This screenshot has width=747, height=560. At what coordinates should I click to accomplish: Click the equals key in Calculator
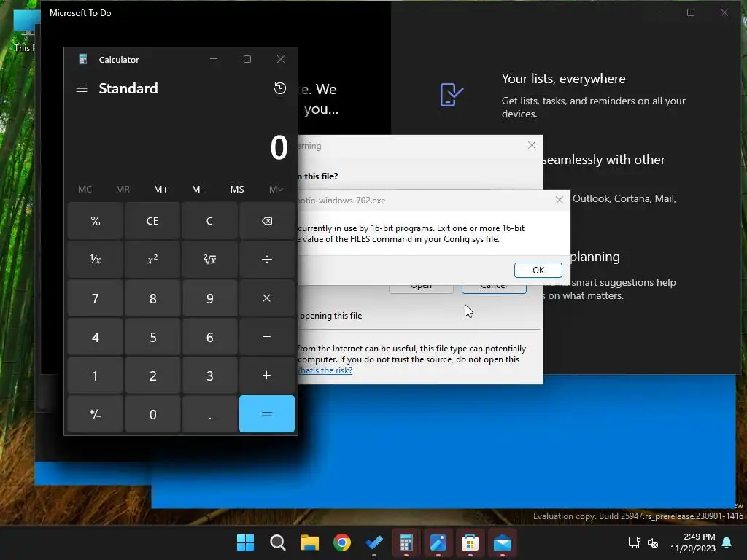point(267,414)
